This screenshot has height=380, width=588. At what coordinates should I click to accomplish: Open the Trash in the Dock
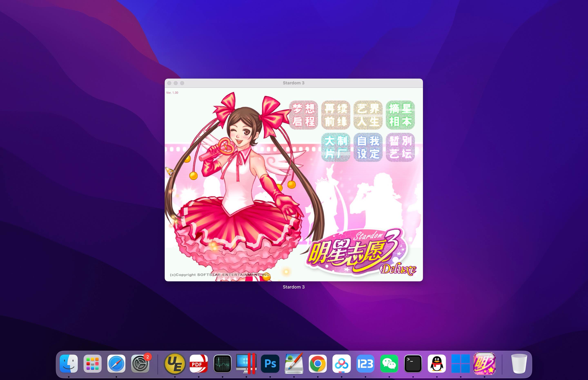click(x=519, y=364)
